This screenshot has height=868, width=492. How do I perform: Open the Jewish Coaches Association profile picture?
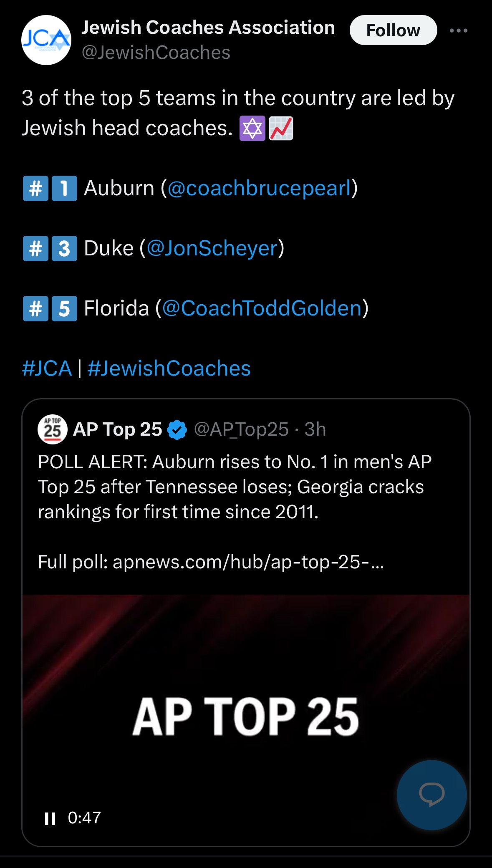click(x=46, y=40)
